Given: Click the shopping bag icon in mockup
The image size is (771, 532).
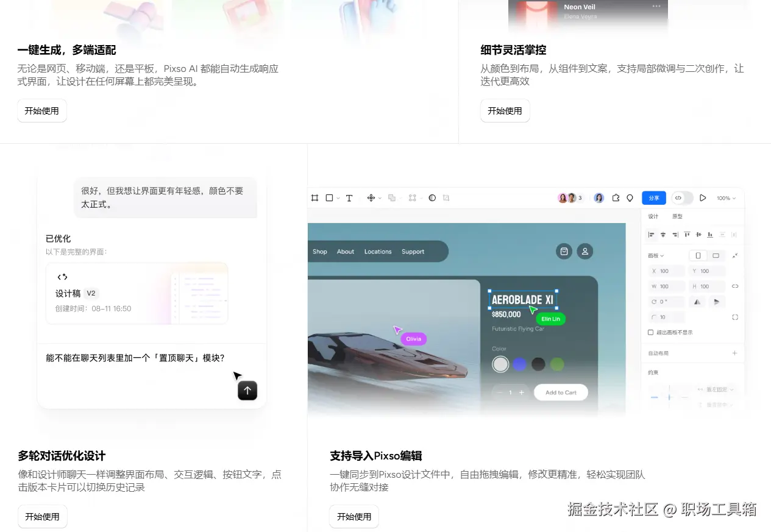Looking at the screenshot, I should [x=564, y=251].
